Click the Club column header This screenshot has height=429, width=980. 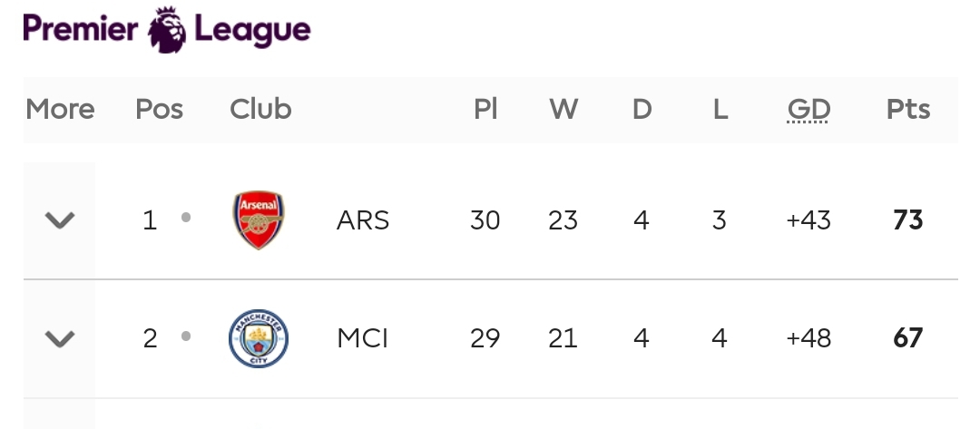pos(260,109)
